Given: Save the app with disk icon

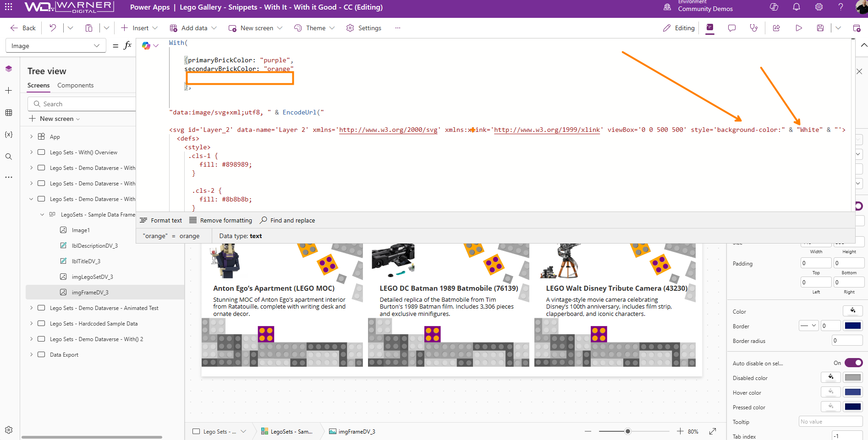Looking at the screenshot, I should point(820,28).
